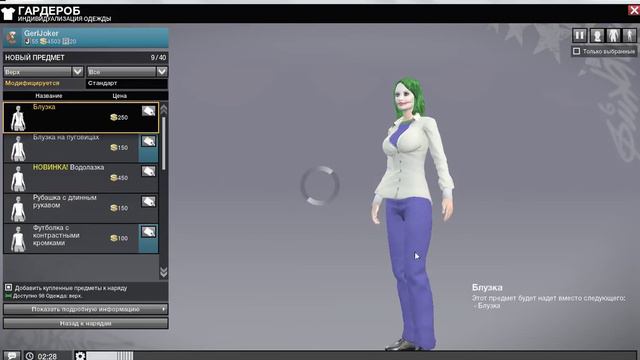This screenshot has height=360, width=640.
Task: Select the 'Блузка' item for $250
Action: click(x=81, y=118)
